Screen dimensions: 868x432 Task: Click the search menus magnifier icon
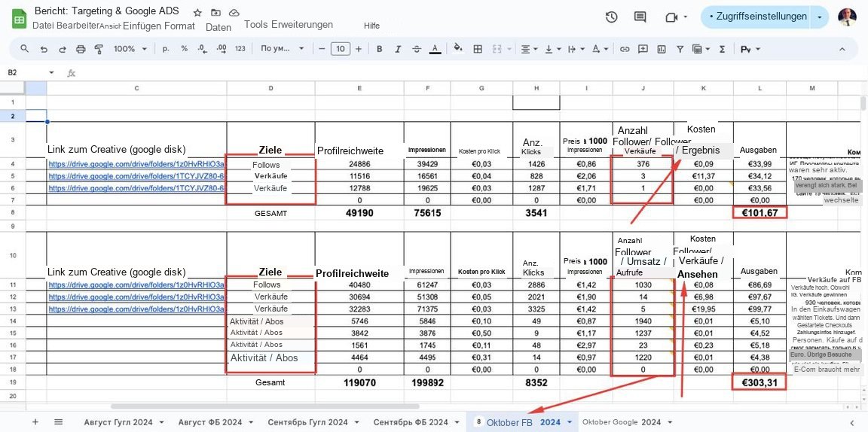tap(24, 49)
